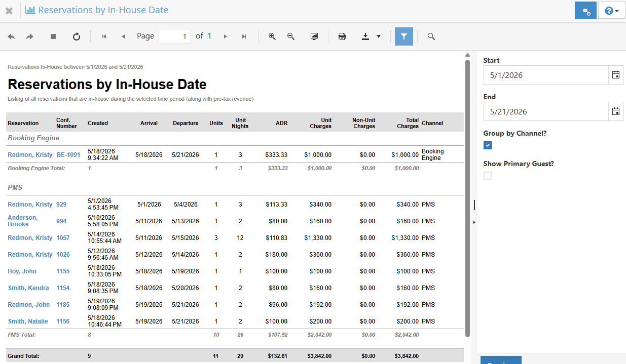
Task: Open confirmation number 1155
Action: [63, 271]
